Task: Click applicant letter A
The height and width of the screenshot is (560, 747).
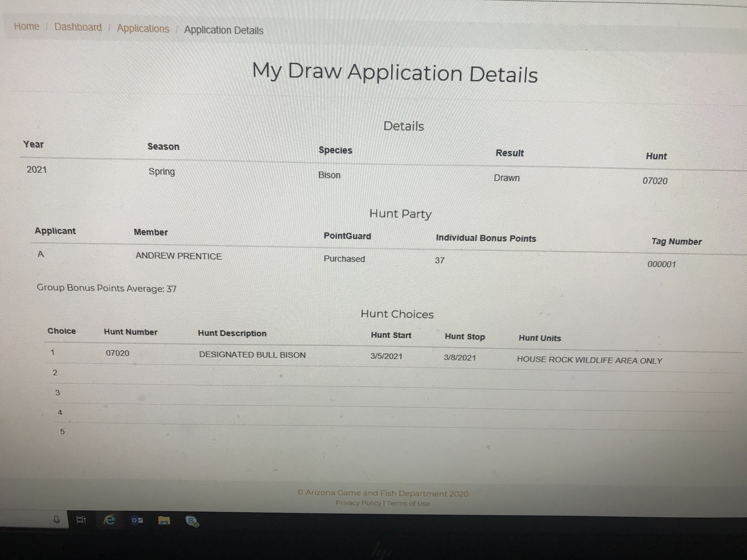Action: [41, 254]
